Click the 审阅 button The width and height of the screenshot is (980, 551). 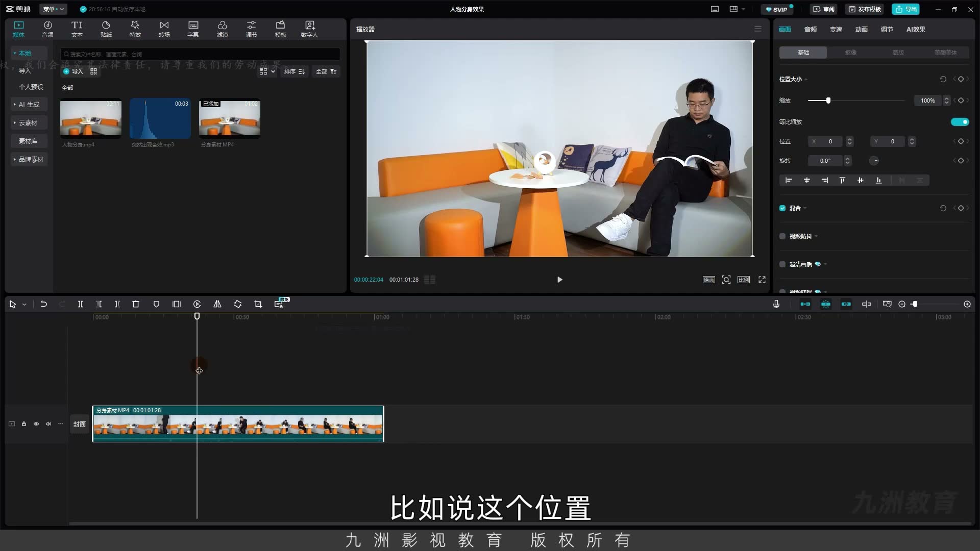pyautogui.click(x=823, y=9)
